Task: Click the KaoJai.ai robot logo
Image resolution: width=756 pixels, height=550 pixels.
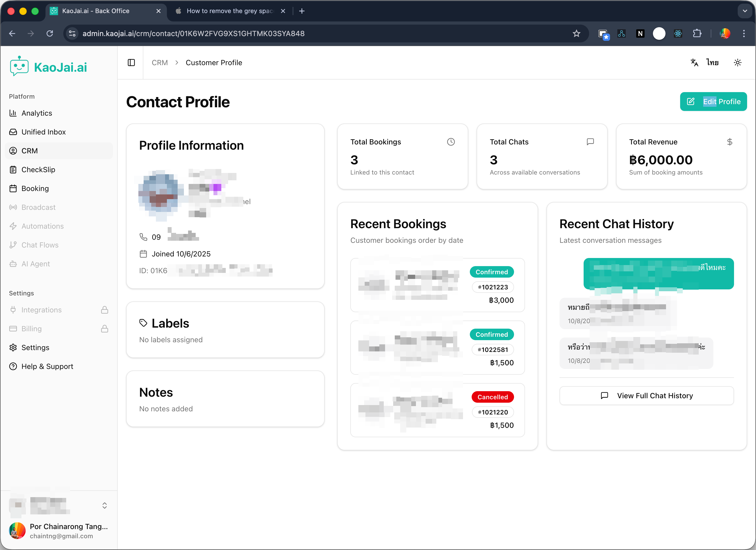Action: coord(19,66)
